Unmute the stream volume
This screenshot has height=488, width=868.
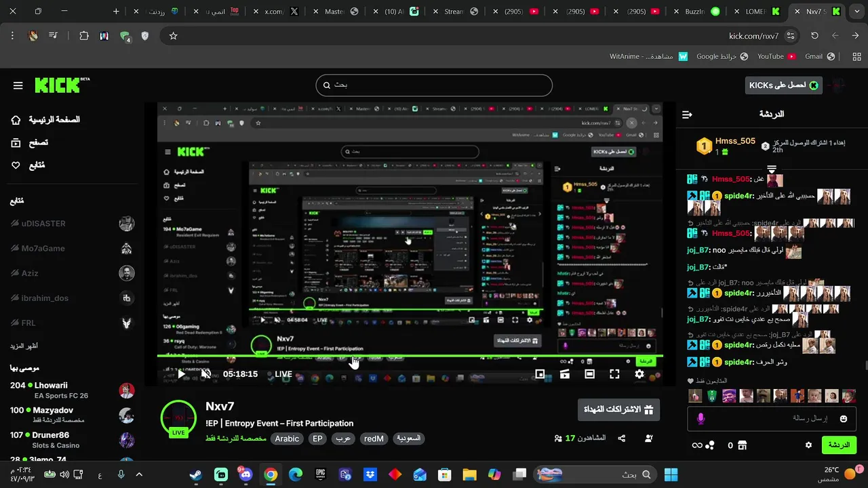(x=206, y=374)
